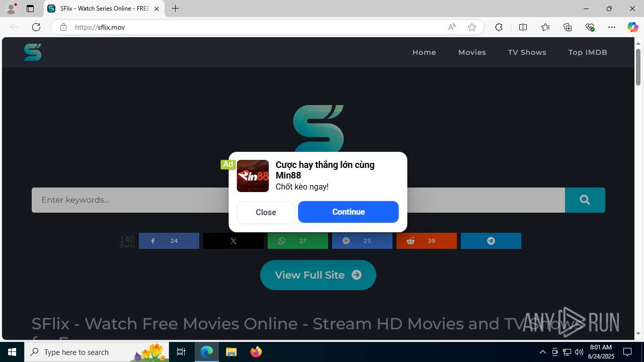This screenshot has width=644, height=362.
Task: Share via Messenger button
Action: point(362,241)
